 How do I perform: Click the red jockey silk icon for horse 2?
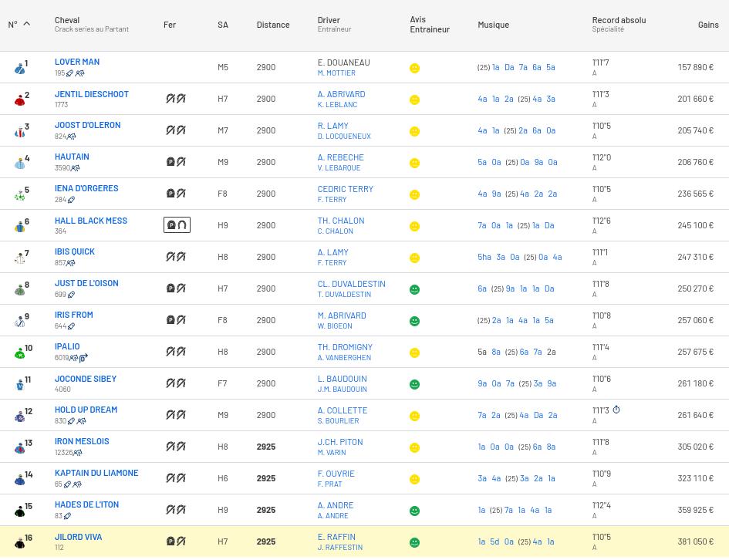tap(20, 100)
